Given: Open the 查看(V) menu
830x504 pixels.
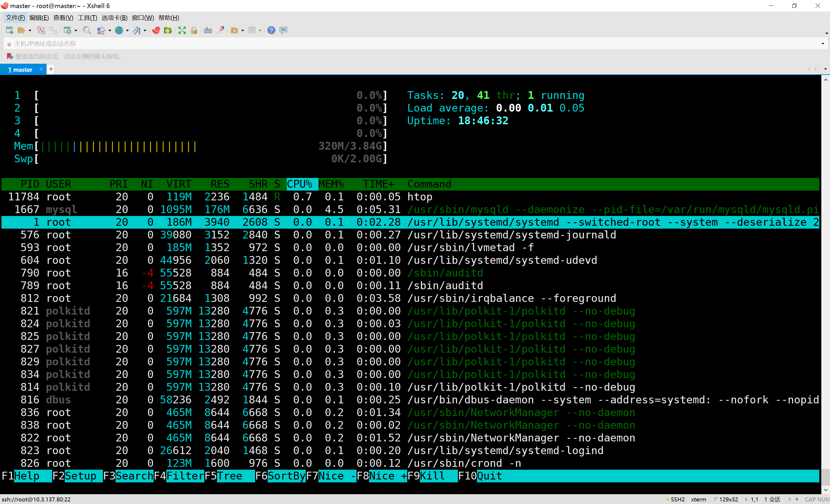Looking at the screenshot, I should (x=63, y=18).
